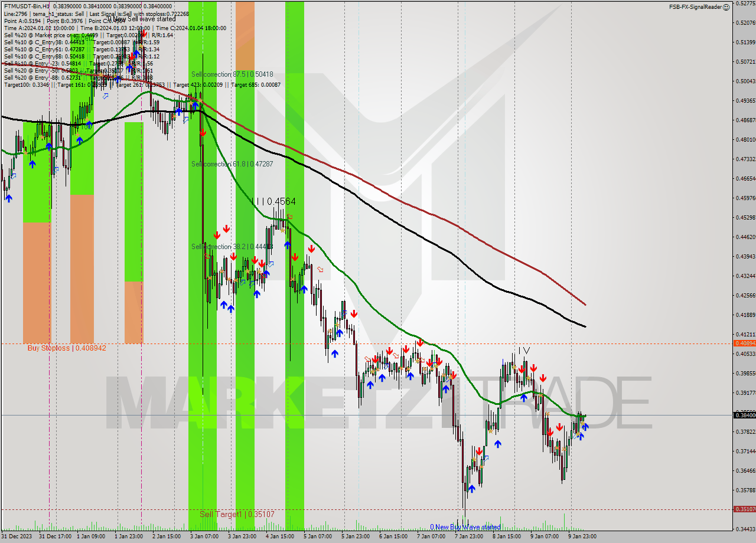Select the 'I I I 0.4564' wave label
Viewport: 756px width, 543px height.
pyautogui.click(x=273, y=201)
